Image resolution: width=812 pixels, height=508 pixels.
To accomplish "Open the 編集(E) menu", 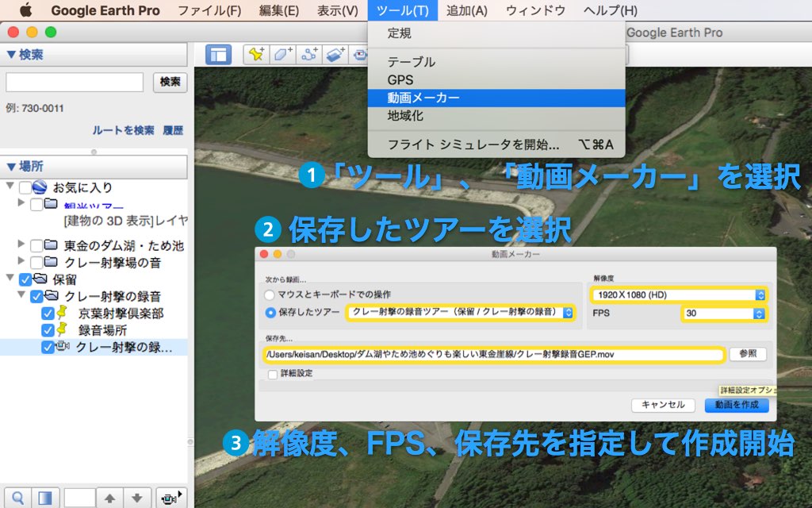I will point(278,10).
